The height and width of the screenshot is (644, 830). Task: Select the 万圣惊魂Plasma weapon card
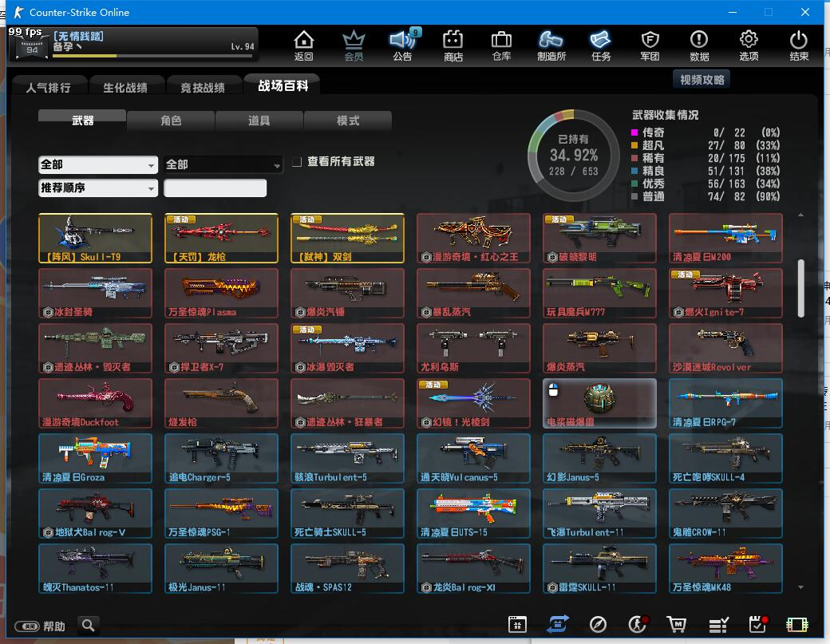[x=221, y=293]
